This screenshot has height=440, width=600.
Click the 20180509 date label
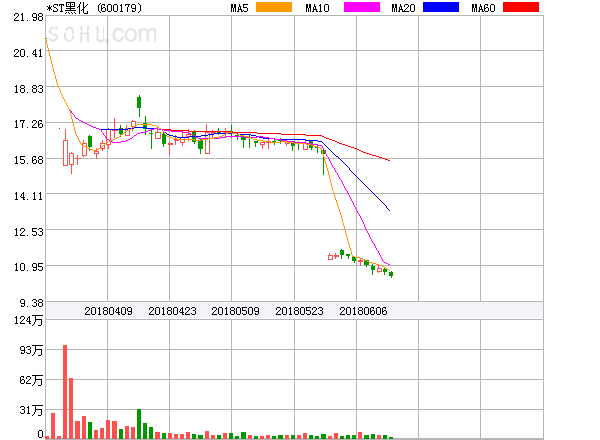235,311
